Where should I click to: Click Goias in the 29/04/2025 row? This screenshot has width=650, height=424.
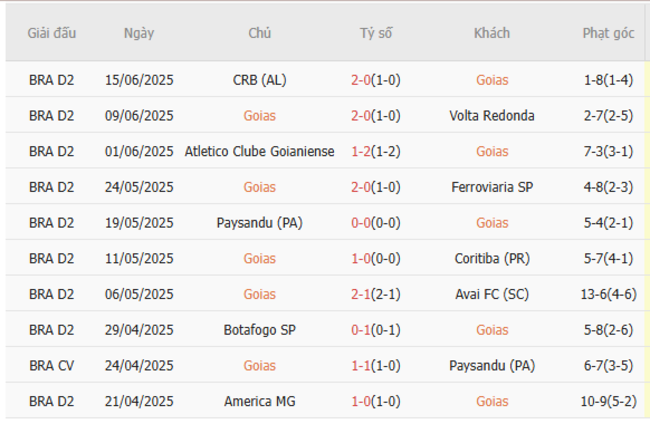492,330
